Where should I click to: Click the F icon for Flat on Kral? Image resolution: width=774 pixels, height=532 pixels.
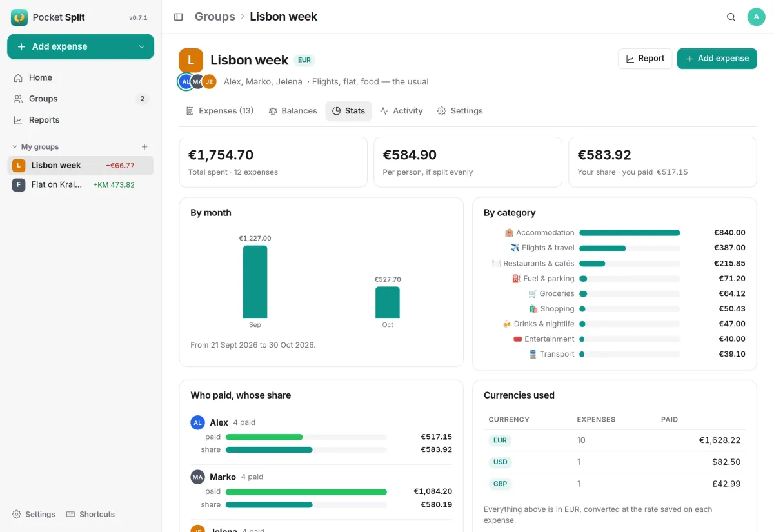(x=19, y=185)
